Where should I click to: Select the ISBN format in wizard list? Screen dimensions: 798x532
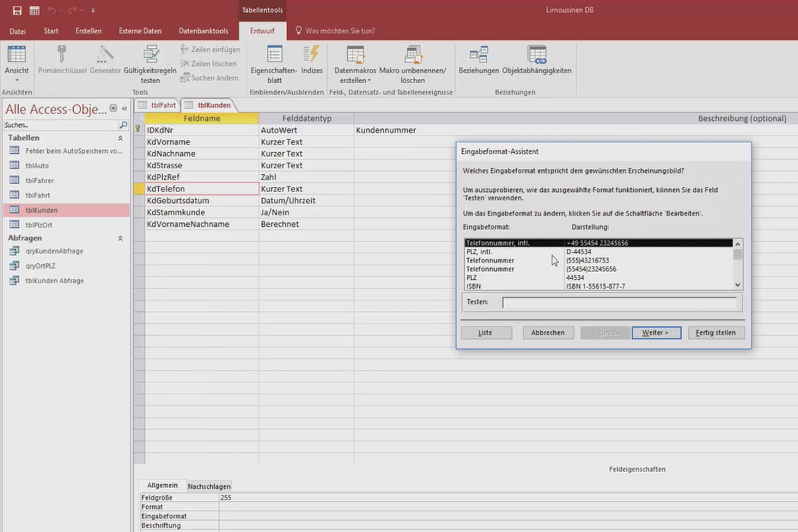point(598,286)
